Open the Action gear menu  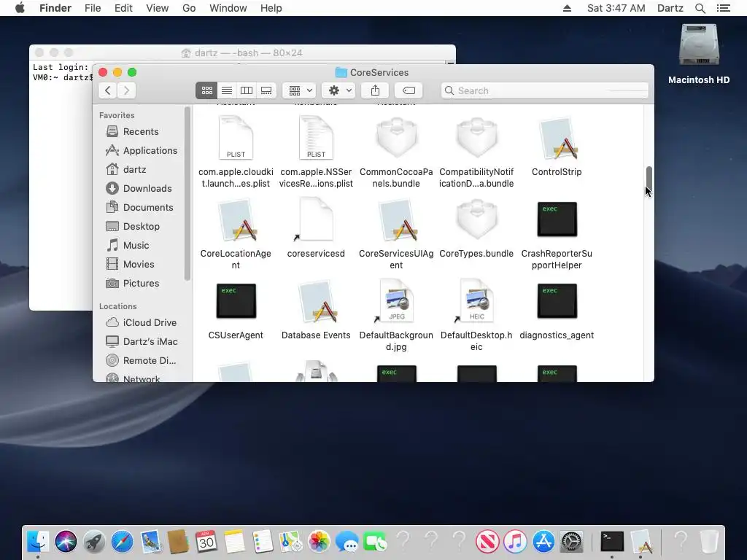(339, 90)
